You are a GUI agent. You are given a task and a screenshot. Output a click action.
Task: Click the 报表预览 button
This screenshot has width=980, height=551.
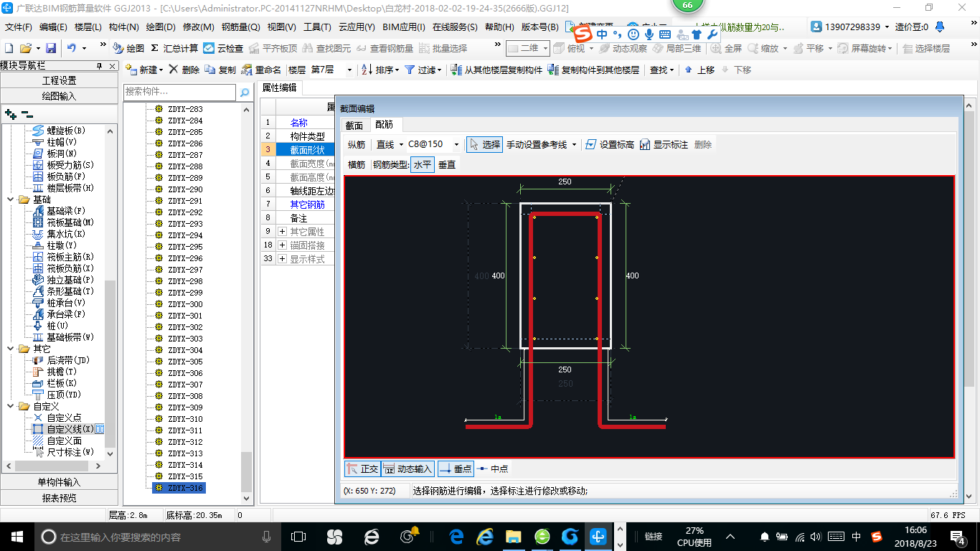click(x=59, y=498)
